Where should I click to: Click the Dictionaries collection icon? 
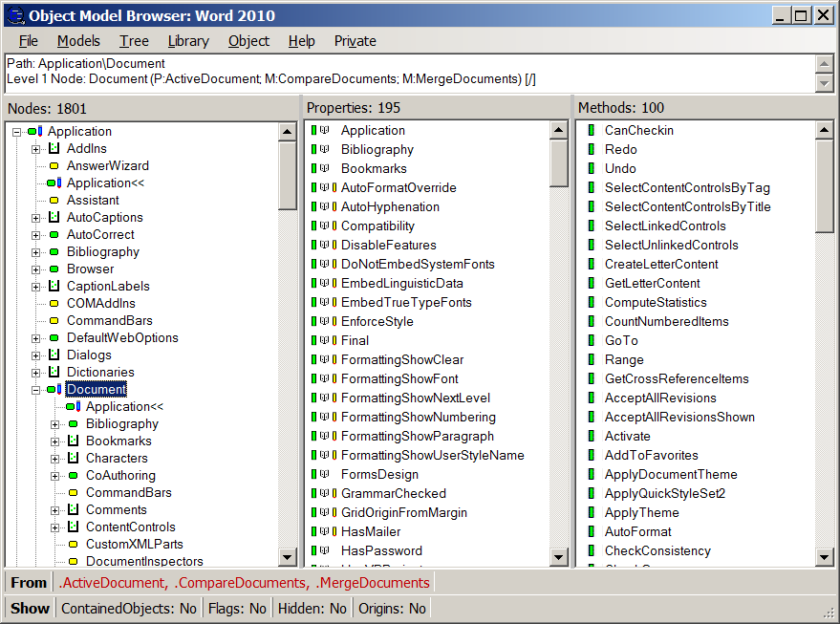click(54, 372)
